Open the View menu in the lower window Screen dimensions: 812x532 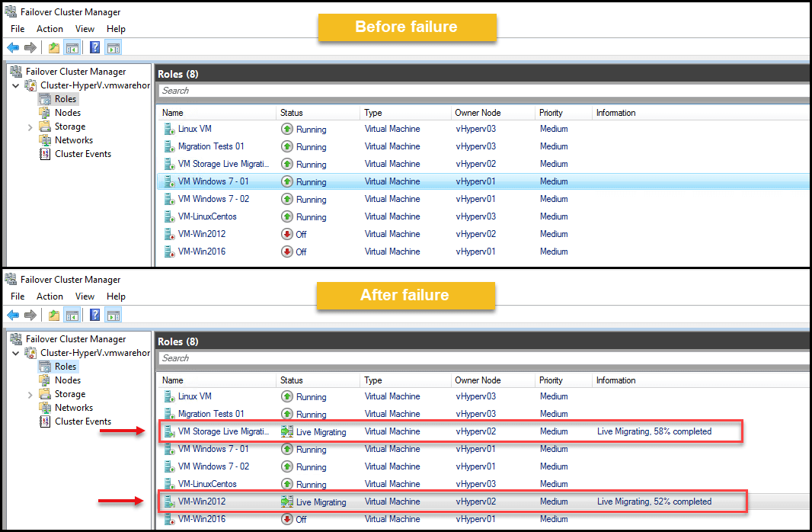(85, 296)
